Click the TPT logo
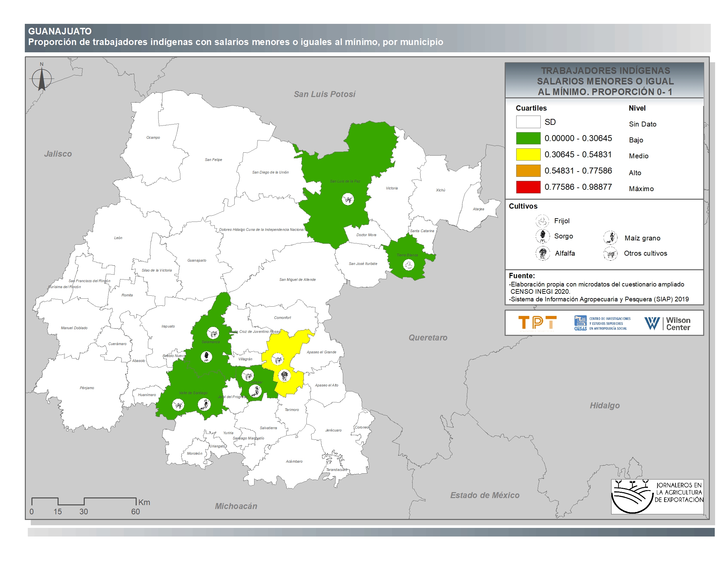728x563 pixels. 537,323
